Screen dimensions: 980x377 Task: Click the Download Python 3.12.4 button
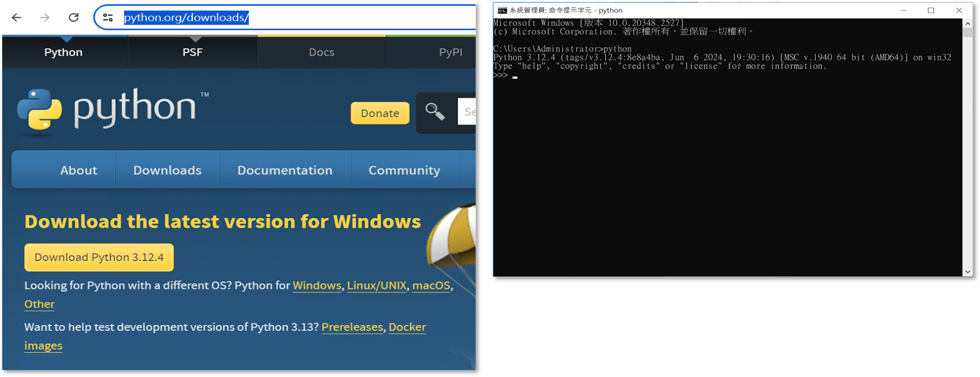coord(99,257)
